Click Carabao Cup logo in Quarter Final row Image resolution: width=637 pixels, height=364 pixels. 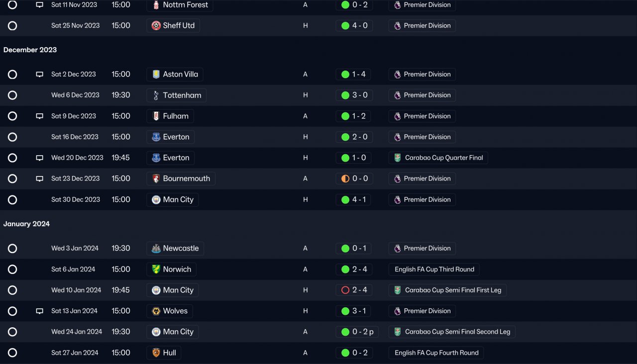pos(397,158)
